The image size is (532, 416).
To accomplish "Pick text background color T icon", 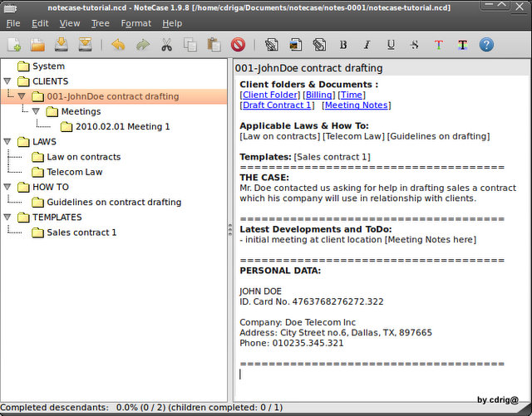I will coord(462,45).
